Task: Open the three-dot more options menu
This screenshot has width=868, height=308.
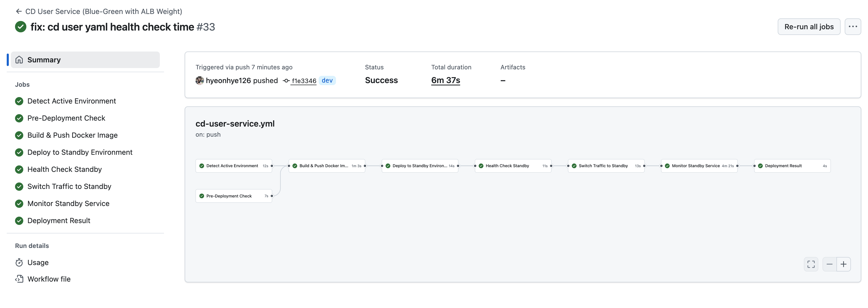Action: pyautogui.click(x=852, y=27)
